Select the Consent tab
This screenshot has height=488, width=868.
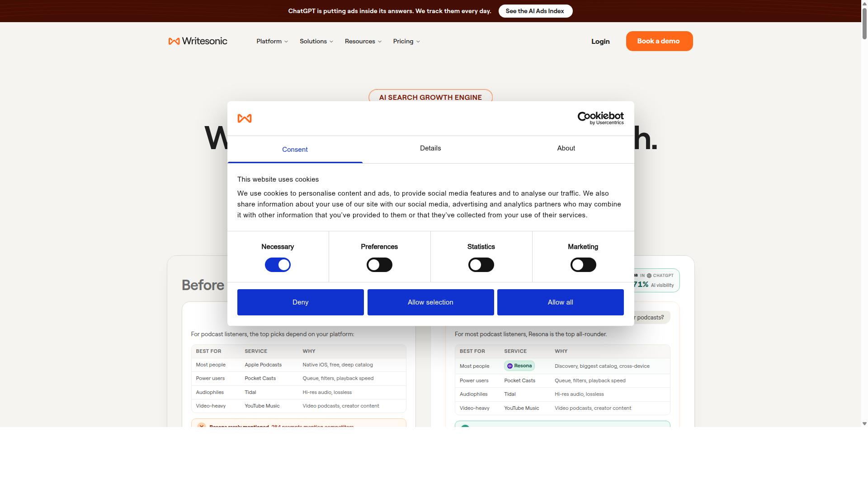pos(295,150)
